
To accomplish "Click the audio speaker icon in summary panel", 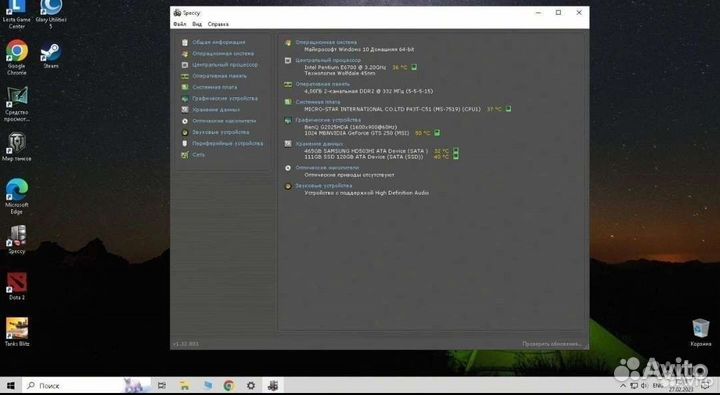I will 288,186.
